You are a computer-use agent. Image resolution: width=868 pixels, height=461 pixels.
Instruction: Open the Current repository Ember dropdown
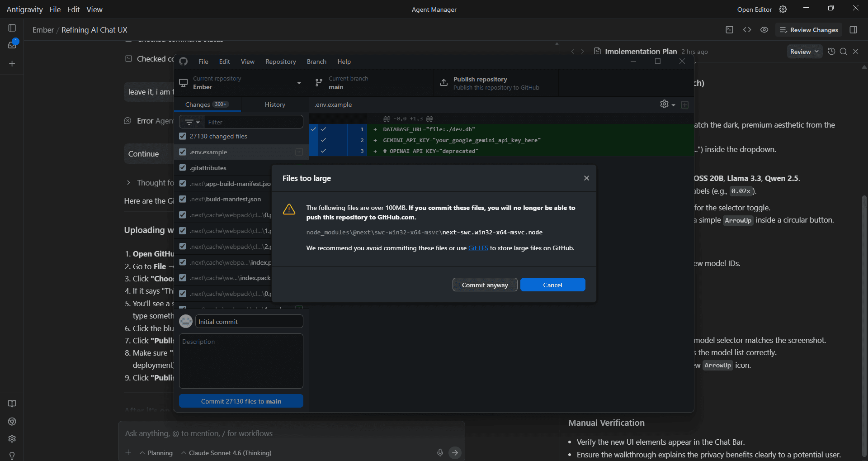pyautogui.click(x=241, y=83)
